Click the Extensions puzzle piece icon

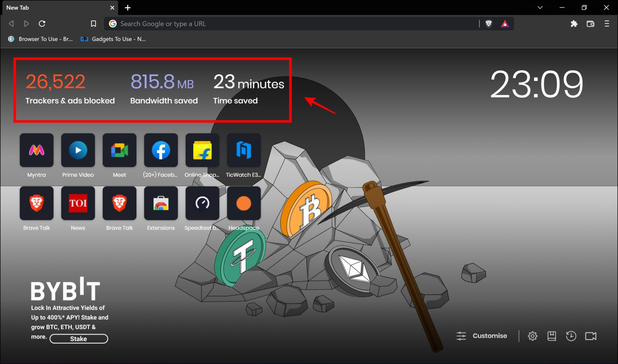click(x=574, y=24)
